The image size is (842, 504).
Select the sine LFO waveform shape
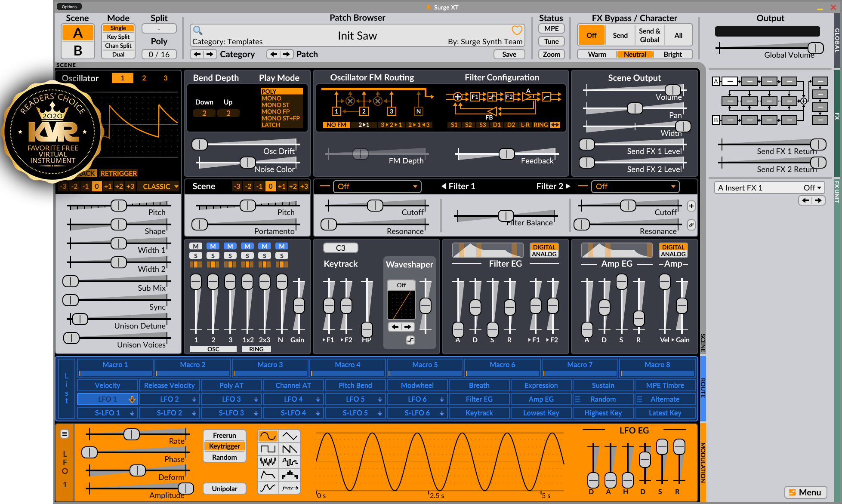pyautogui.click(x=268, y=436)
